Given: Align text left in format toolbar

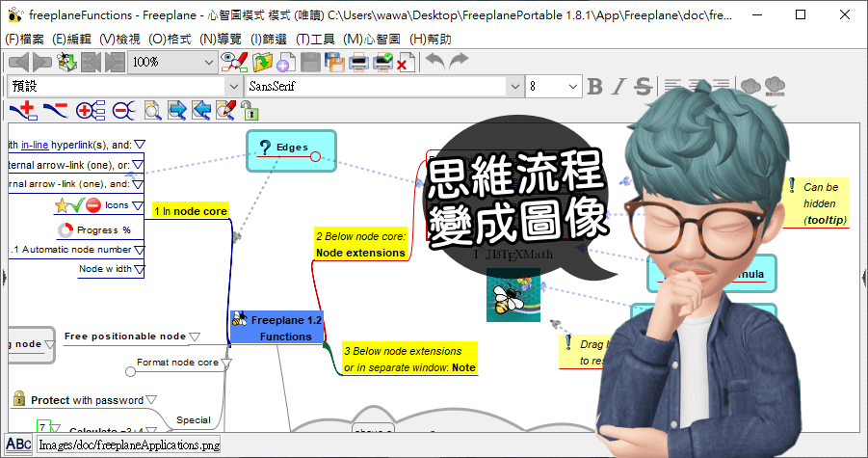Looking at the screenshot, I should tap(672, 87).
